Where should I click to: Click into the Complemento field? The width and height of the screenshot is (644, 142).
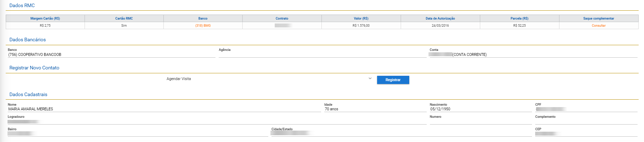(586, 122)
